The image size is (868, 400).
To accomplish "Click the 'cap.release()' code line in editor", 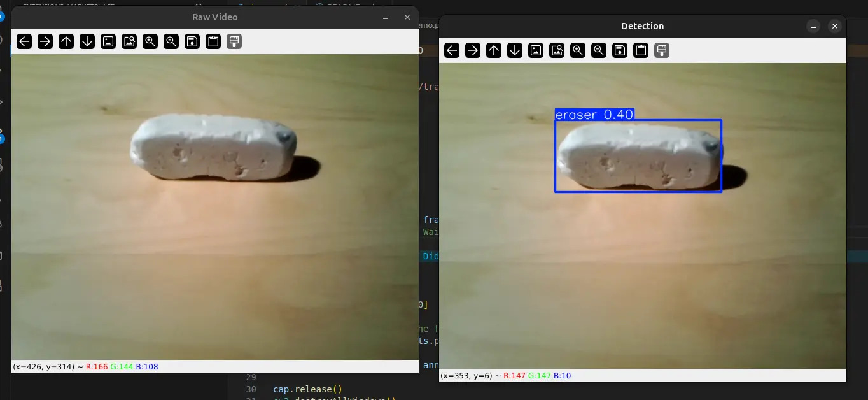I will point(308,389).
